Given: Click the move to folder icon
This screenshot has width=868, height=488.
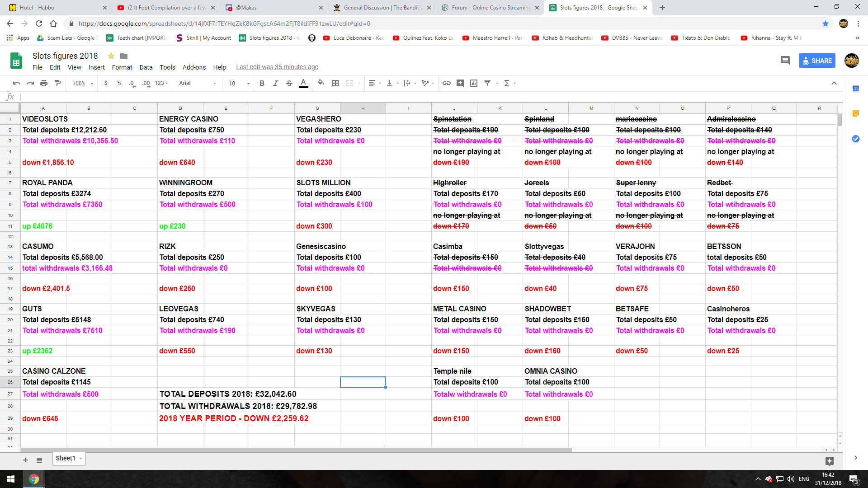Looking at the screenshot, I should [x=124, y=56].
